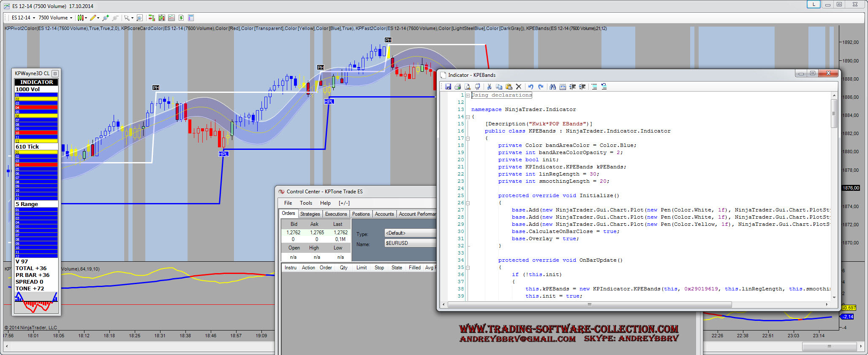
Task: Open Find with the binoculars icon
Action: point(552,87)
